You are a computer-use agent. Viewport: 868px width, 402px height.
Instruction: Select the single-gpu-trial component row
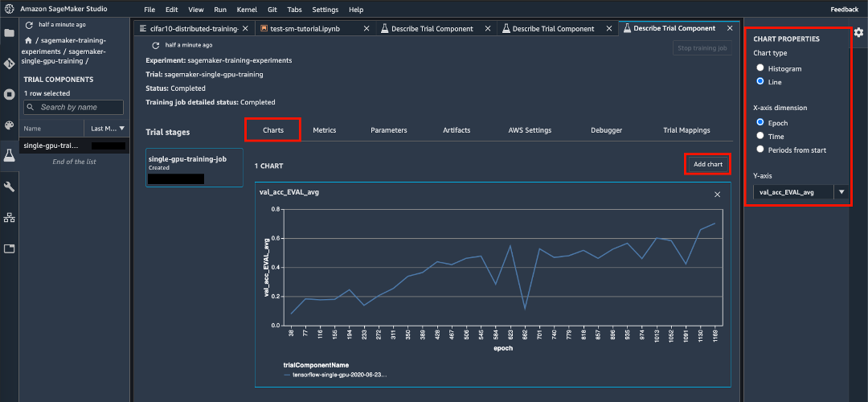click(74, 146)
